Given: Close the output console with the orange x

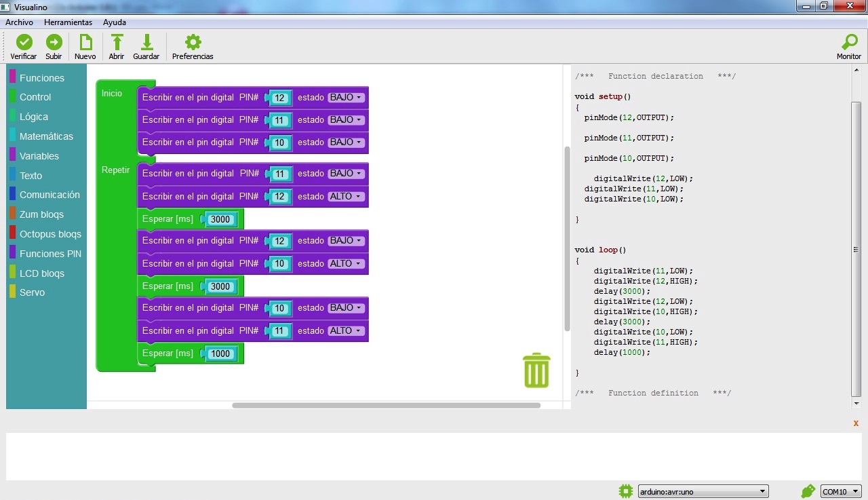Looking at the screenshot, I should [856, 423].
